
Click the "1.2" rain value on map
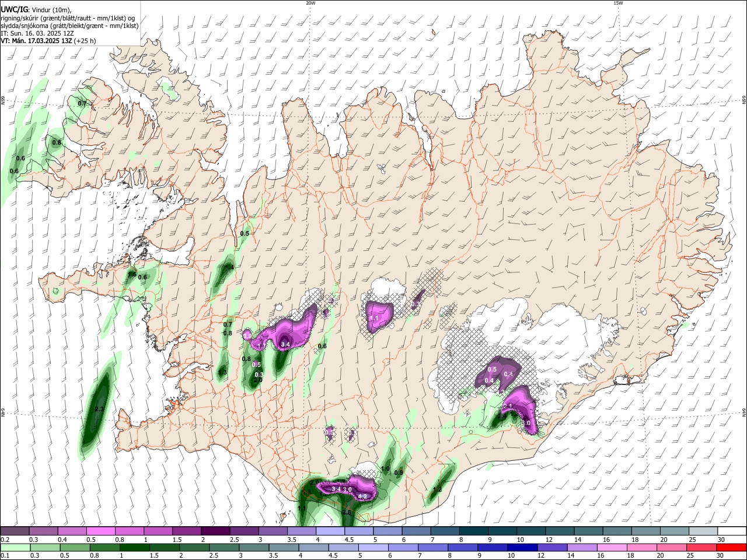point(437,489)
